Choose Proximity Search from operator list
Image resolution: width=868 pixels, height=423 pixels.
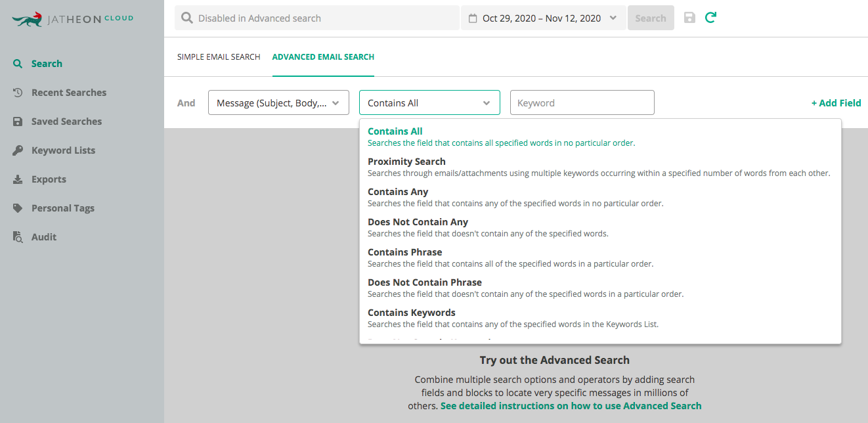point(406,162)
